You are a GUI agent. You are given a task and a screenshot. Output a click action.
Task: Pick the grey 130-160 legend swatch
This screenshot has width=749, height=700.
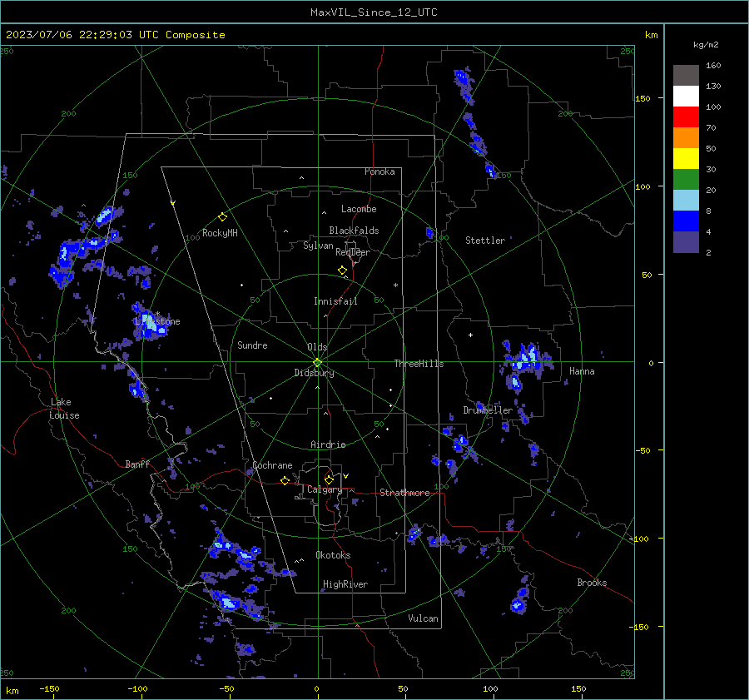[686, 76]
